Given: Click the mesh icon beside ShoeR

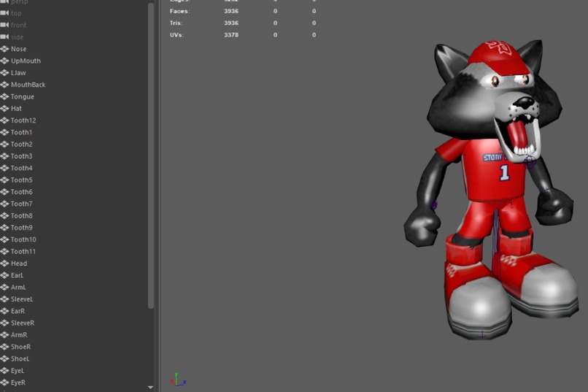Looking at the screenshot, I should (4, 347).
